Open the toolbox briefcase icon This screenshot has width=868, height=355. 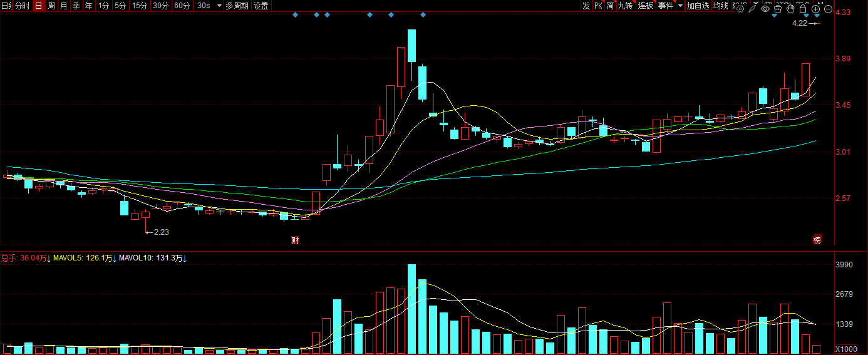pos(778,9)
